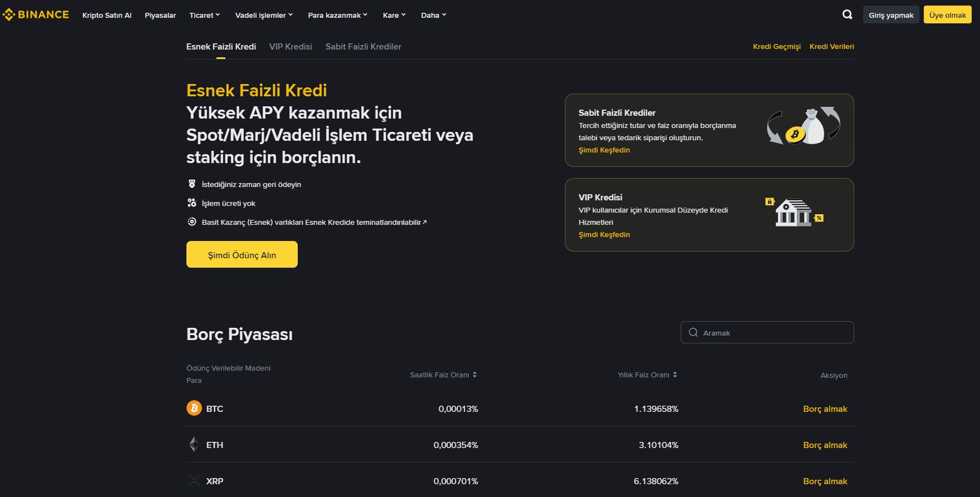Open Kredi Verileri link

point(831,47)
